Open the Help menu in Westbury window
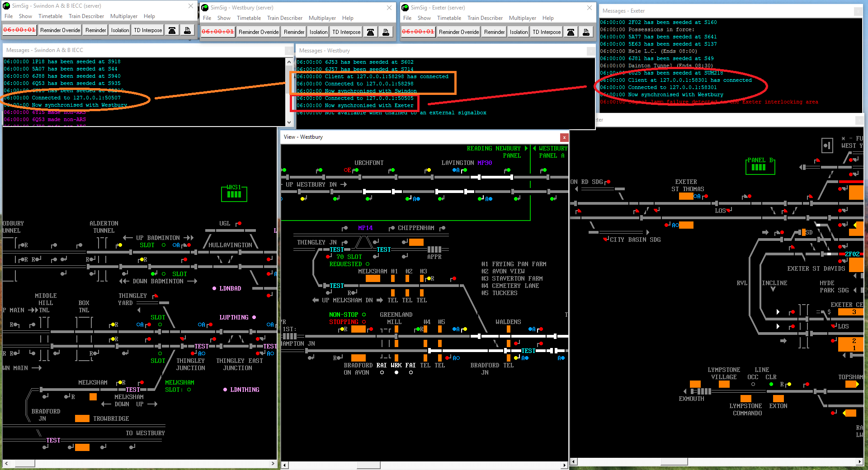 pyautogui.click(x=348, y=18)
